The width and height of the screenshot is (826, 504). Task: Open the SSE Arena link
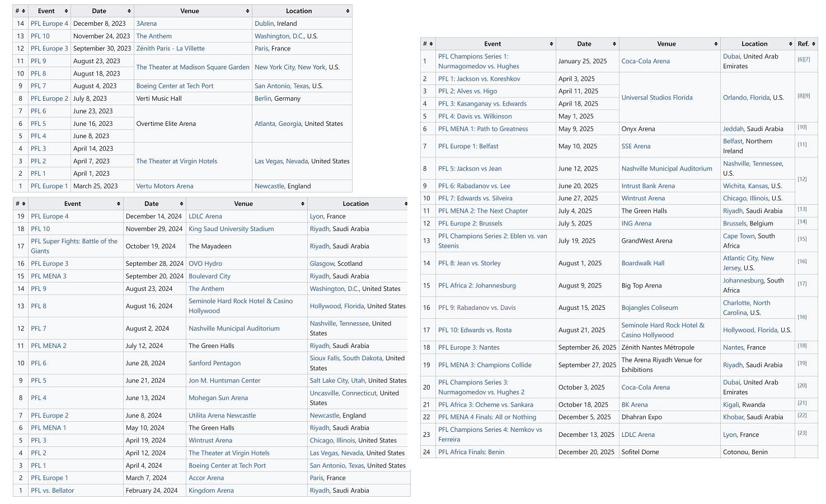click(636, 146)
